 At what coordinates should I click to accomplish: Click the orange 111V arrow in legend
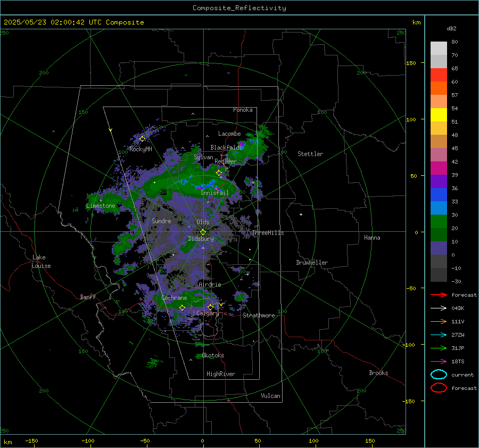click(439, 321)
